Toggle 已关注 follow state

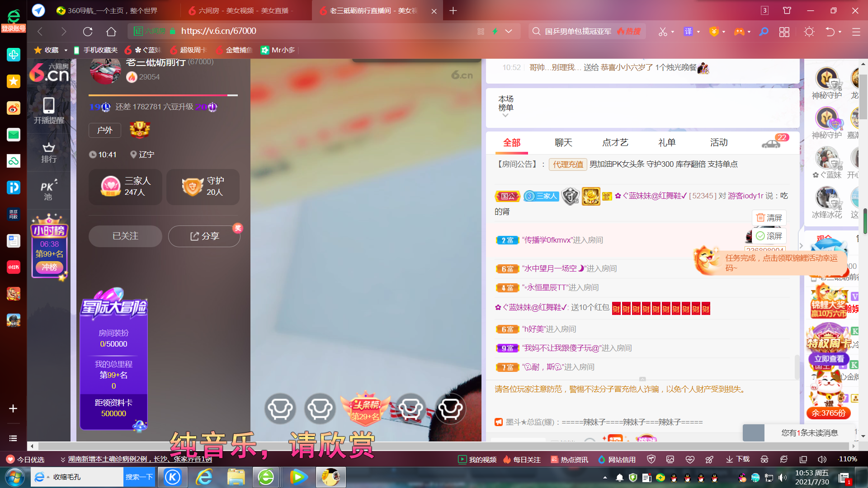[125, 236]
